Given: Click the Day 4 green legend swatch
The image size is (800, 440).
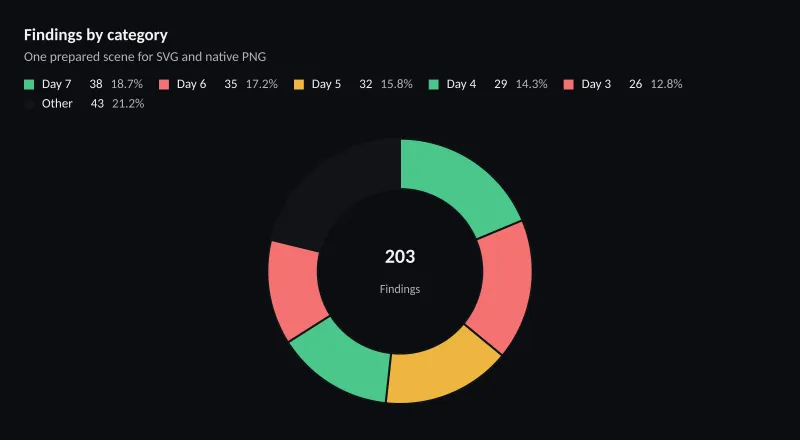Looking at the screenshot, I should point(434,85).
